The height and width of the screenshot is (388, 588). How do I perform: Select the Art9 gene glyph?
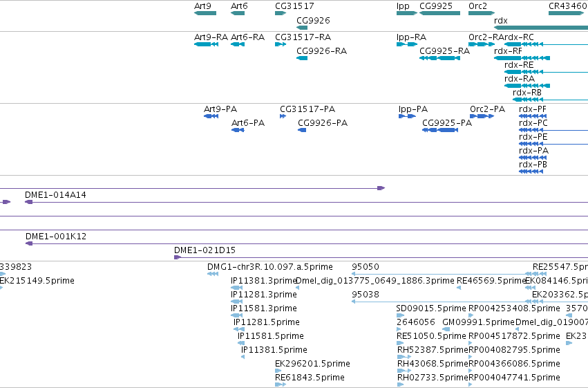205,13
